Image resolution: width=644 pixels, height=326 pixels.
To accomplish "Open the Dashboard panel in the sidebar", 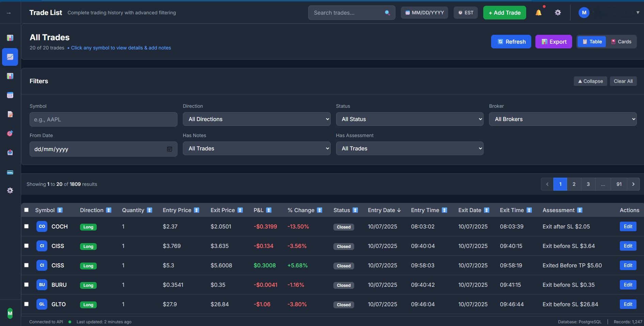I will (10, 38).
